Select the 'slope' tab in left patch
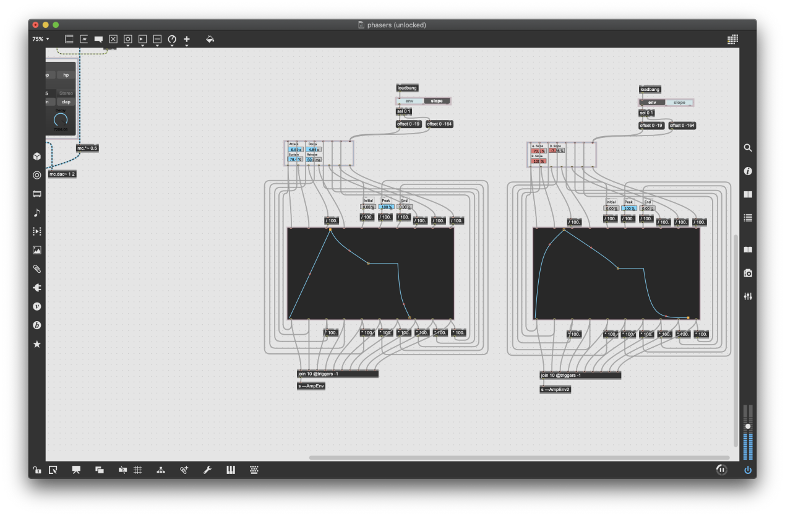This screenshot has height=516, width=785. 436,101
